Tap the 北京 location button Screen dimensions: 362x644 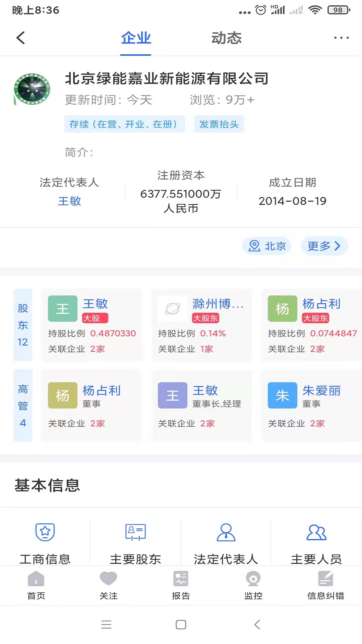[x=267, y=246]
